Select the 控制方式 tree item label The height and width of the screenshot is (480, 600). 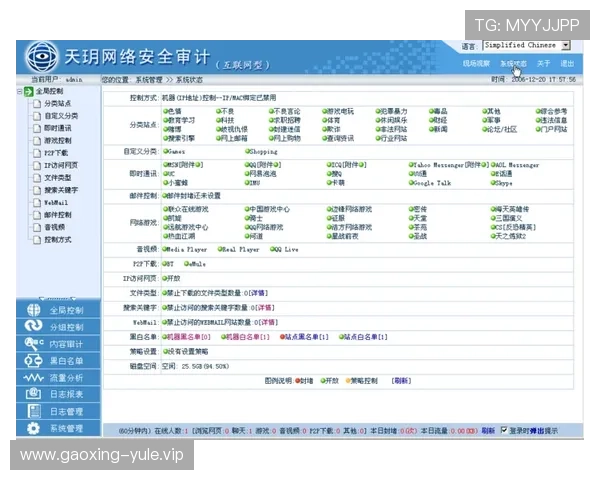click(58, 240)
